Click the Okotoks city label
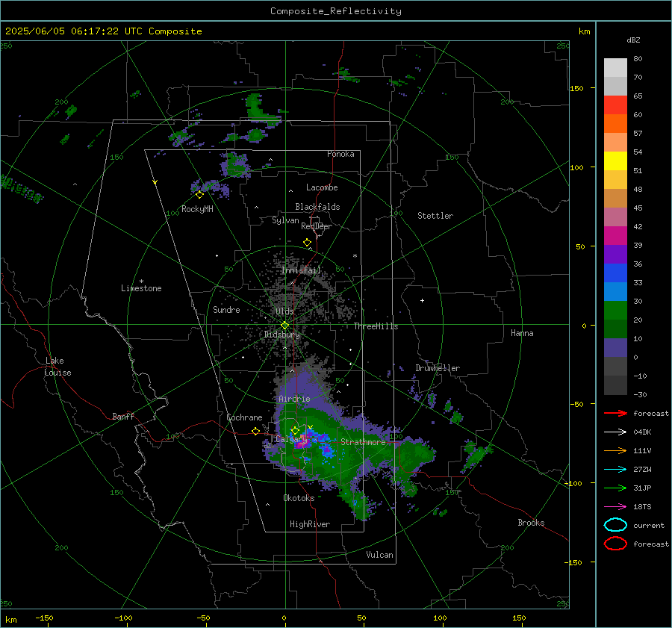Viewport: 672px width, 628px height. 299,498
